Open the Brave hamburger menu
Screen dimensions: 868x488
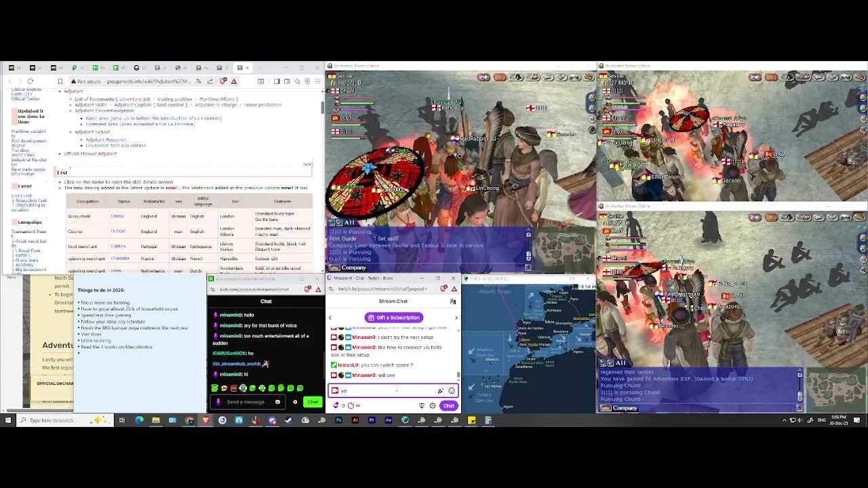[317, 81]
